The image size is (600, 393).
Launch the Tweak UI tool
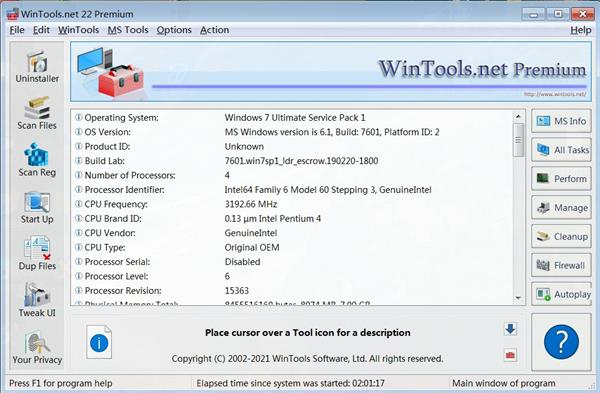(x=37, y=300)
